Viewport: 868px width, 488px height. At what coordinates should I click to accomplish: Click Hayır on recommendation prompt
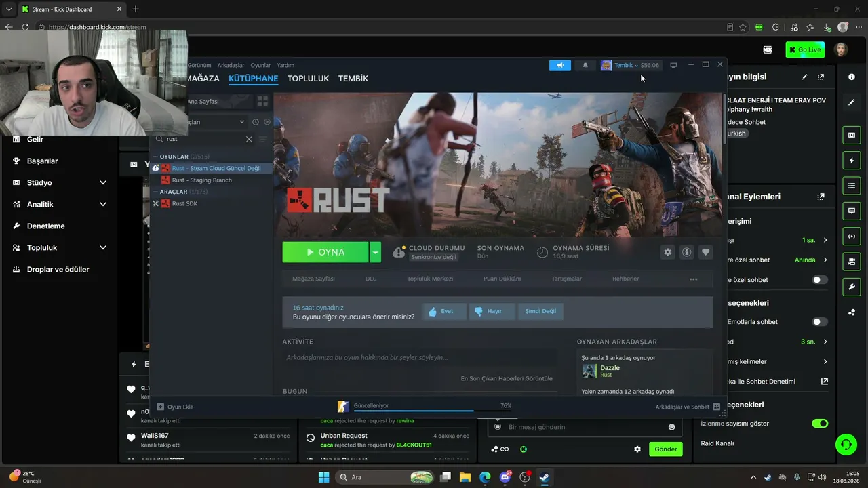click(x=492, y=311)
